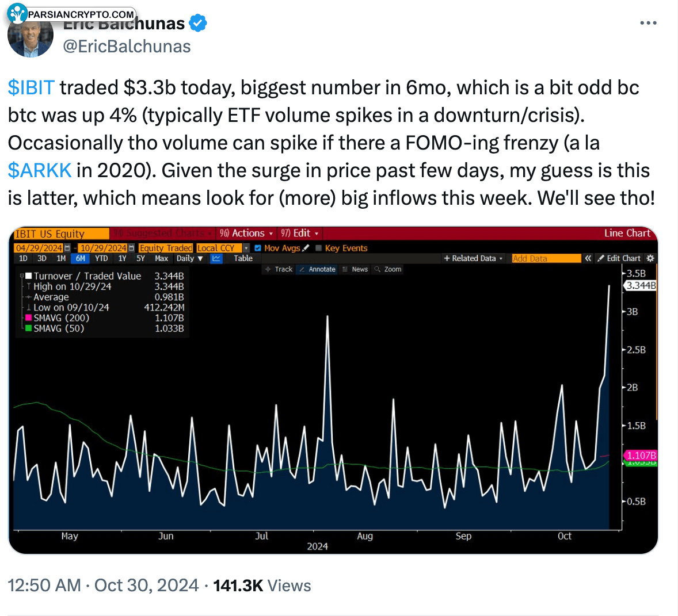Toggle the Mov Avgs checkbox
This screenshot has width=678, height=616.
(258, 248)
